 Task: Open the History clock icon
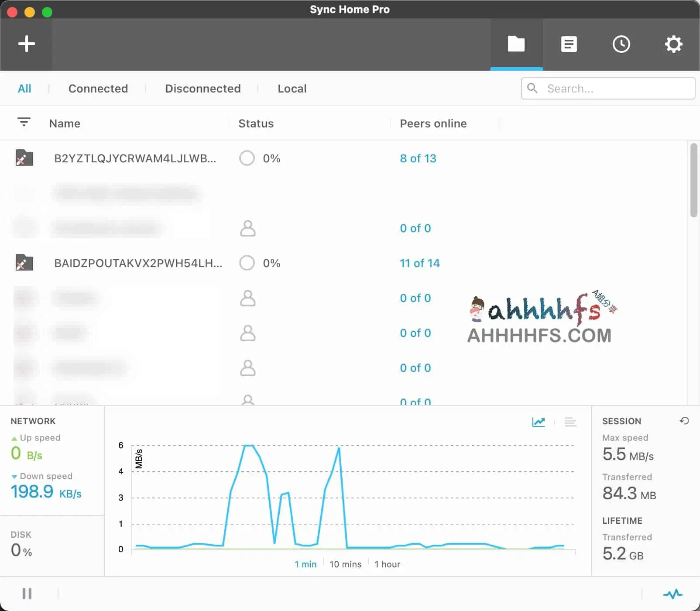[x=621, y=44]
